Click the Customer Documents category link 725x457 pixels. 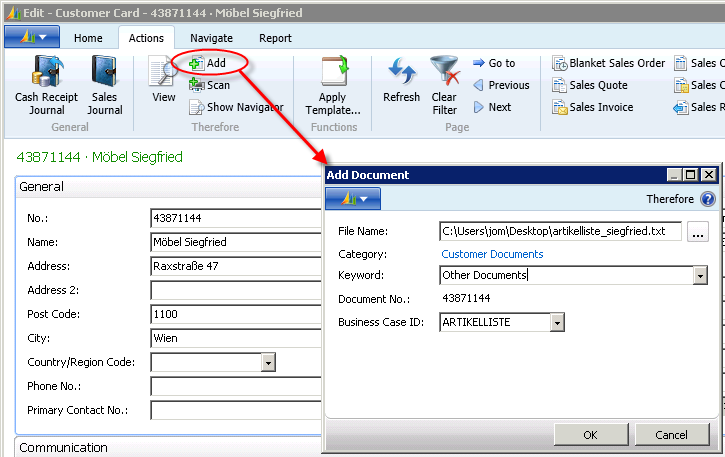(492, 254)
